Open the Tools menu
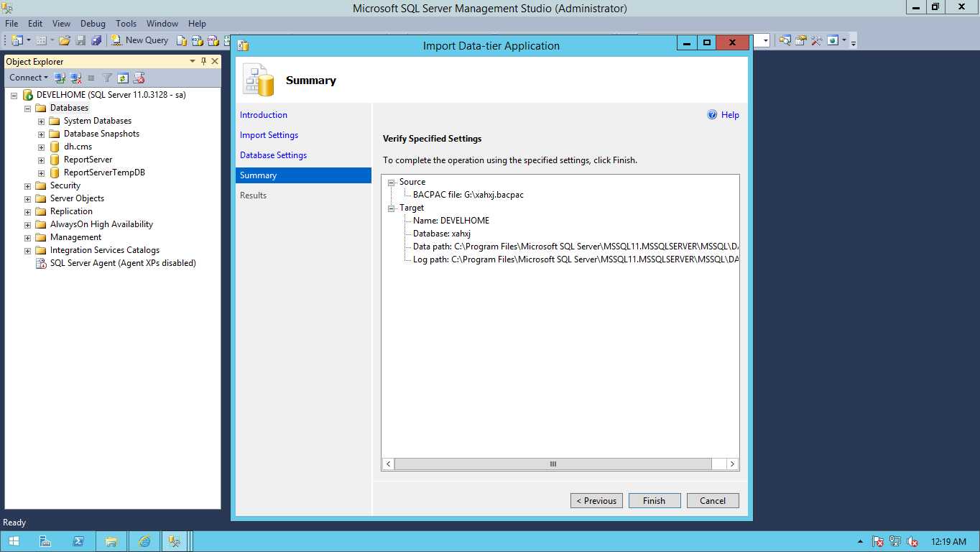The image size is (980, 552). click(x=126, y=24)
